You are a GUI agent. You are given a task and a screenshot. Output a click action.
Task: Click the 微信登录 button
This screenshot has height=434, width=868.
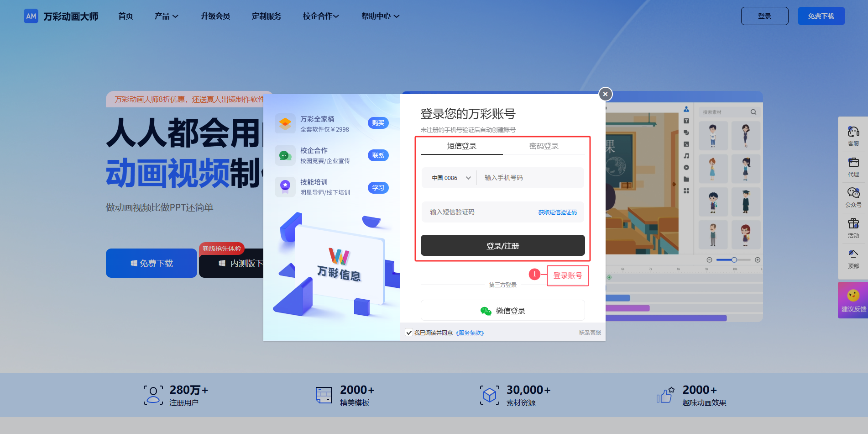pyautogui.click(x=502, y=311)
